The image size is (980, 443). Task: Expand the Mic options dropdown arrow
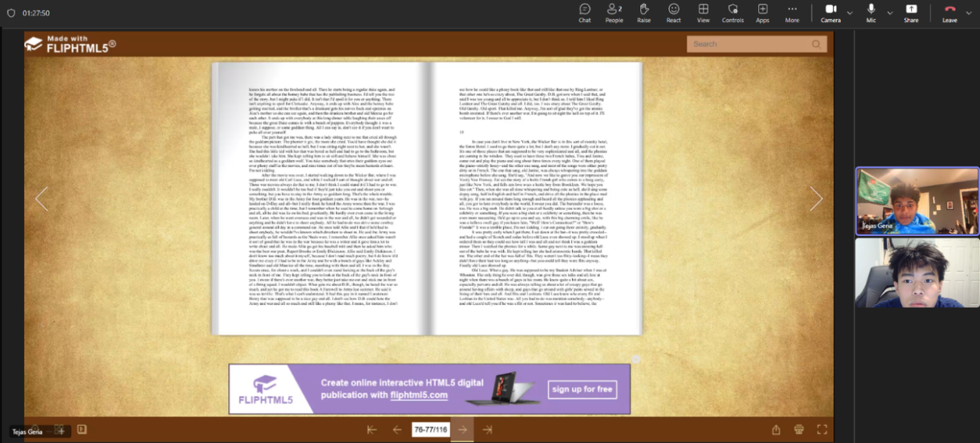tap(890, 13)
